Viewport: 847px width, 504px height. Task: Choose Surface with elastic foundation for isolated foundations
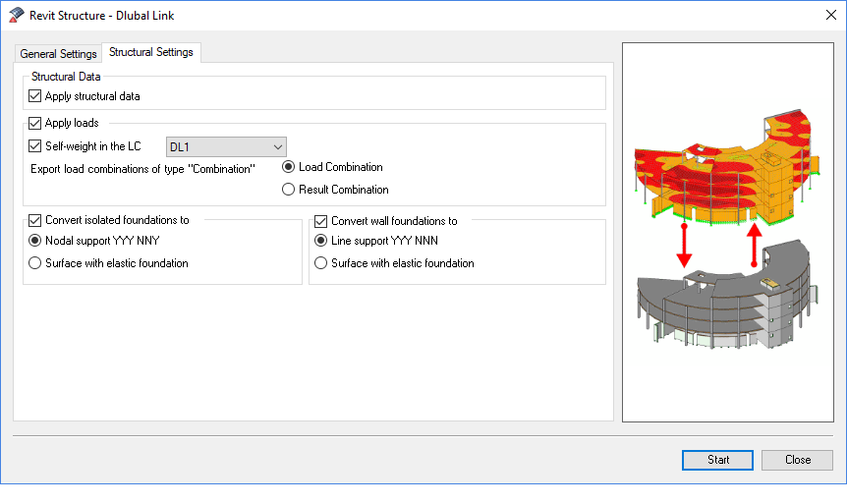(36, 263)
